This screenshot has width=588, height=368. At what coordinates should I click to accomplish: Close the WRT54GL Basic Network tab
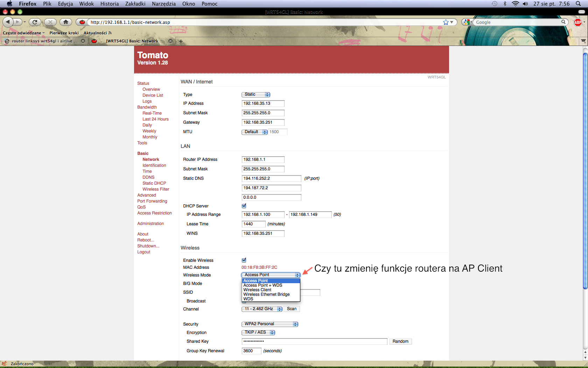170,41
